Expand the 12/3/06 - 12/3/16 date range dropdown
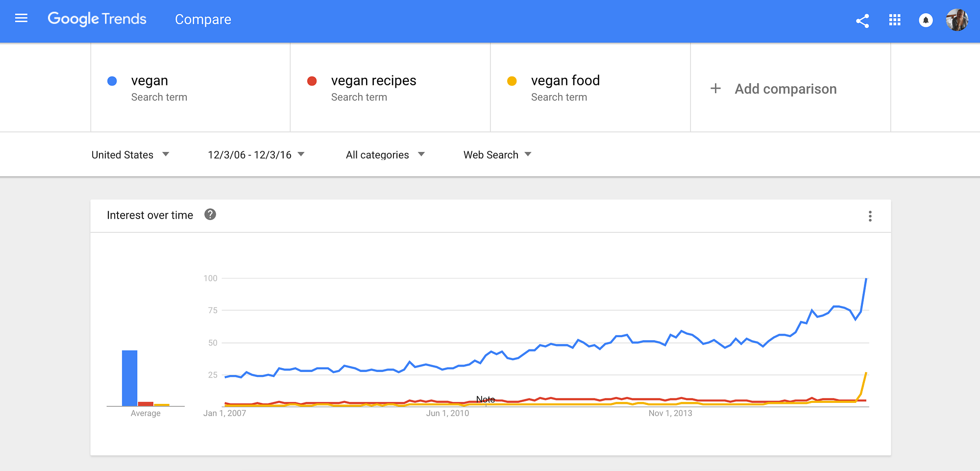The image size is (980, 471). [x=256, y=155]
